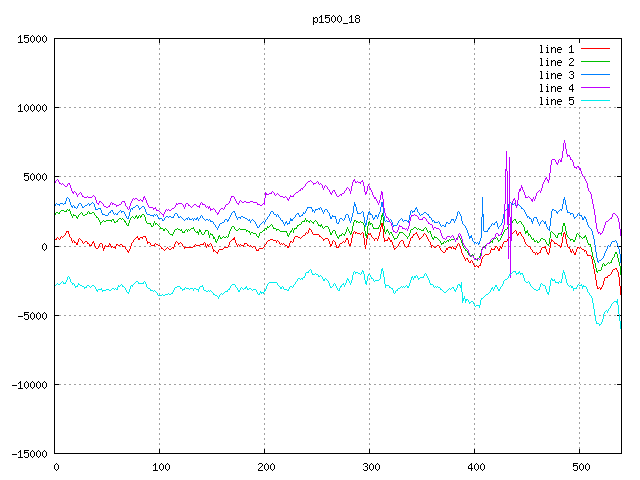The width and height of the screenshot is (640, 480).
Task: Click the purple line's highest peak
Action: click(x=564, y=142)
